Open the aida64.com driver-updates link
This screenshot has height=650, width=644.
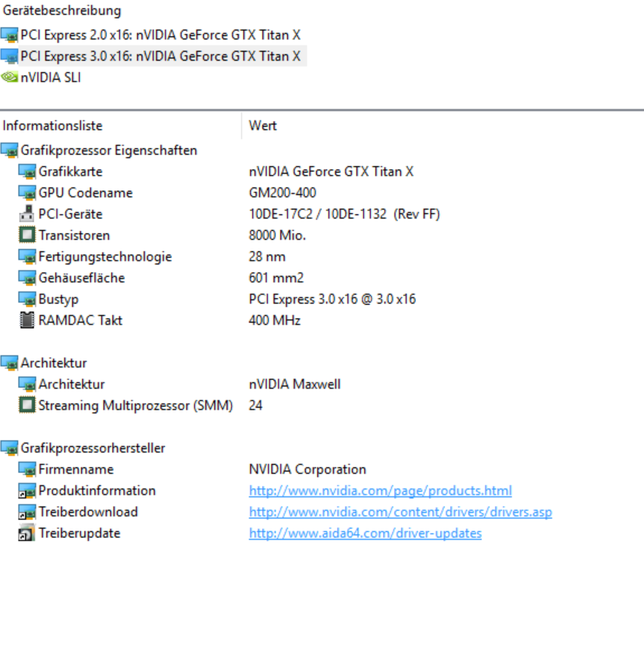coord(365,533)
